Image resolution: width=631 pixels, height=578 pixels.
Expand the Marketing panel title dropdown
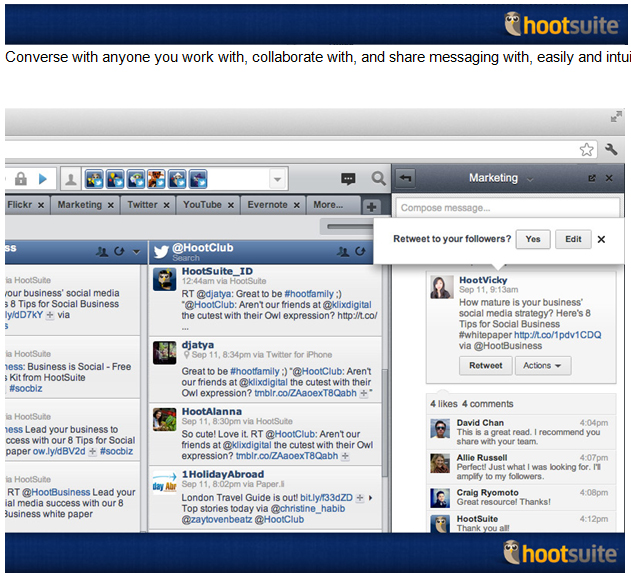[530, 180]
